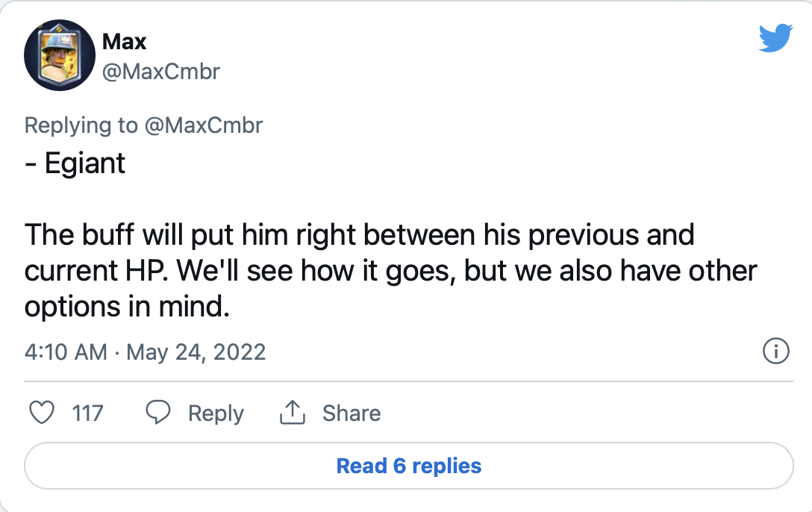Open the @MaxCmbr handle below the name
This screenshot has width=812, height=512.
161,72
